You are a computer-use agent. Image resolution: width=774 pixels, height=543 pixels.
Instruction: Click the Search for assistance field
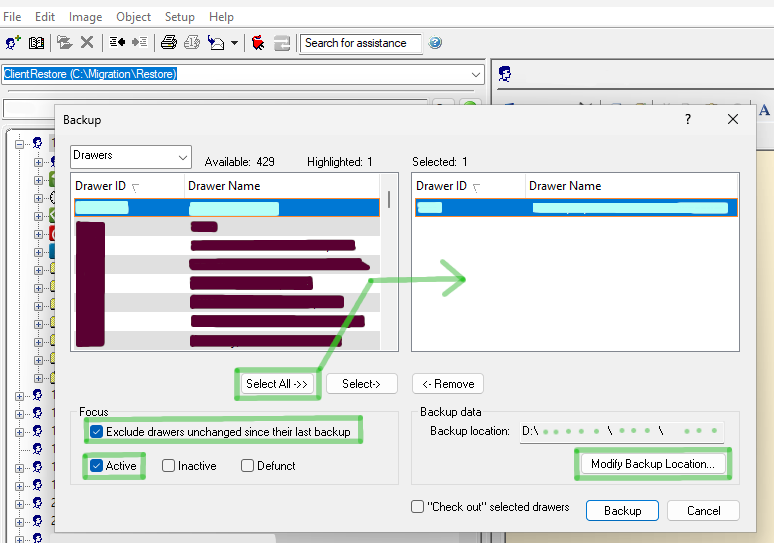pos(360,43)
